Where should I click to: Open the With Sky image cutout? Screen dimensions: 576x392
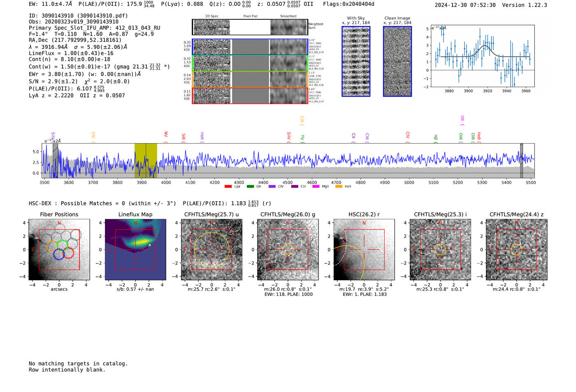[x=356, y=61]
